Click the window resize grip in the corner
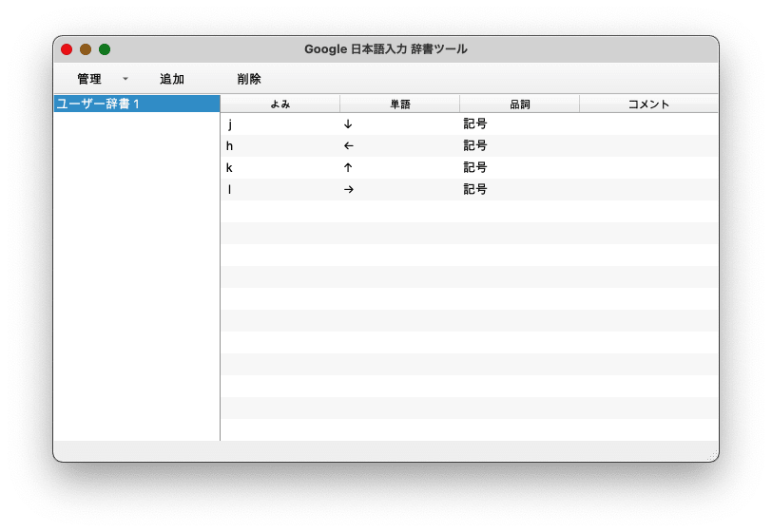772x532 pixels. (x=712, y=455)
